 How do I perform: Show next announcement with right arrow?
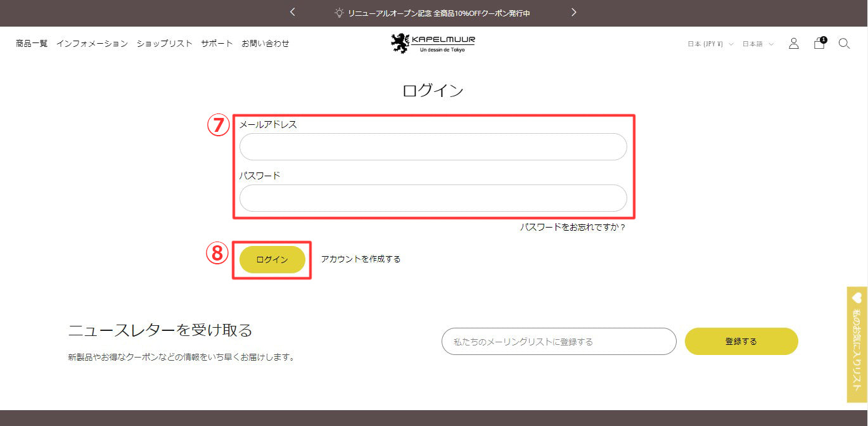pyautogui.click(x=574, y=12)
